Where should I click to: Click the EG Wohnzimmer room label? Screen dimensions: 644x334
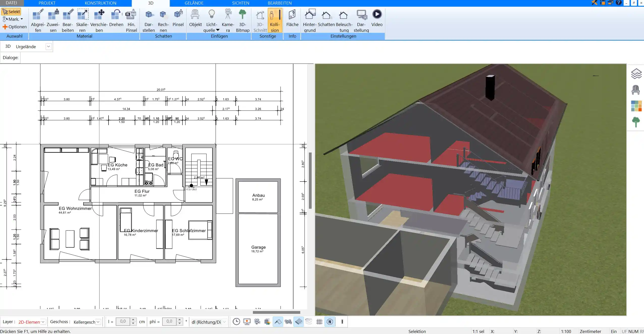75,208
